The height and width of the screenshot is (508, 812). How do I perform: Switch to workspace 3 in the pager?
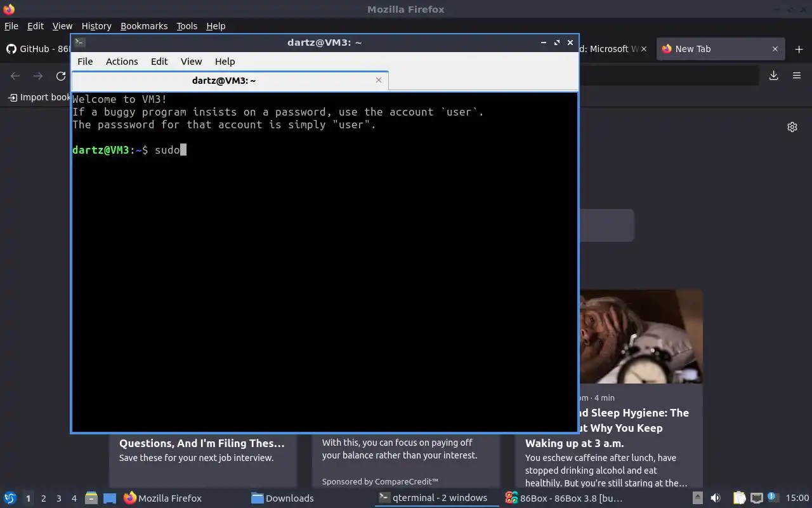point(59,498)
